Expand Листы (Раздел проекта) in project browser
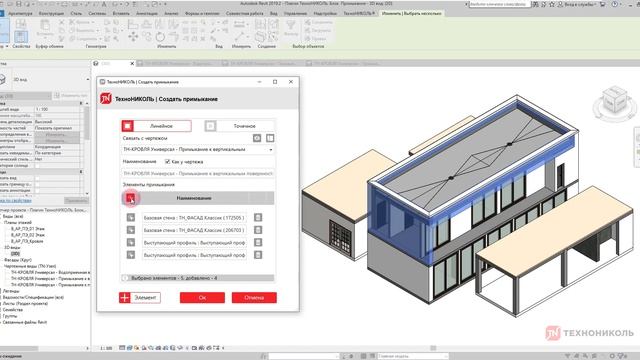 25,303
